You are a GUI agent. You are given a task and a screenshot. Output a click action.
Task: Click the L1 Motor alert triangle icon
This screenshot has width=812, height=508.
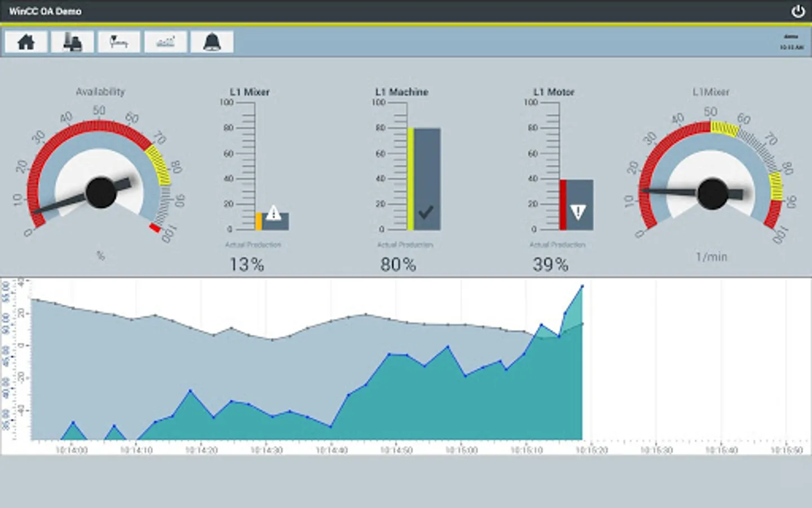[x=578, y=212]
